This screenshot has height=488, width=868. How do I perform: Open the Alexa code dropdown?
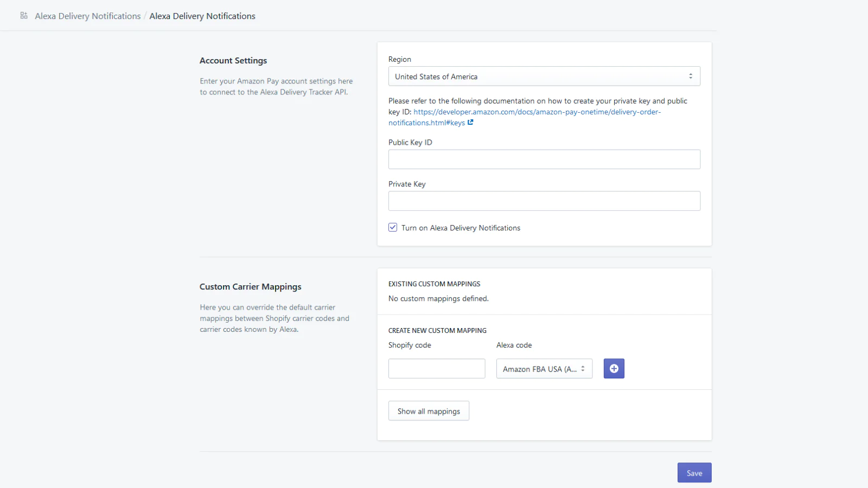544,369
